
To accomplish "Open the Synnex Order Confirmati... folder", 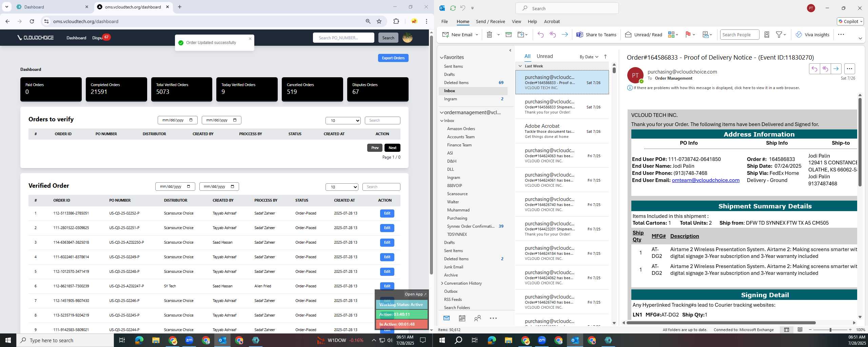I will coord(470,226).
